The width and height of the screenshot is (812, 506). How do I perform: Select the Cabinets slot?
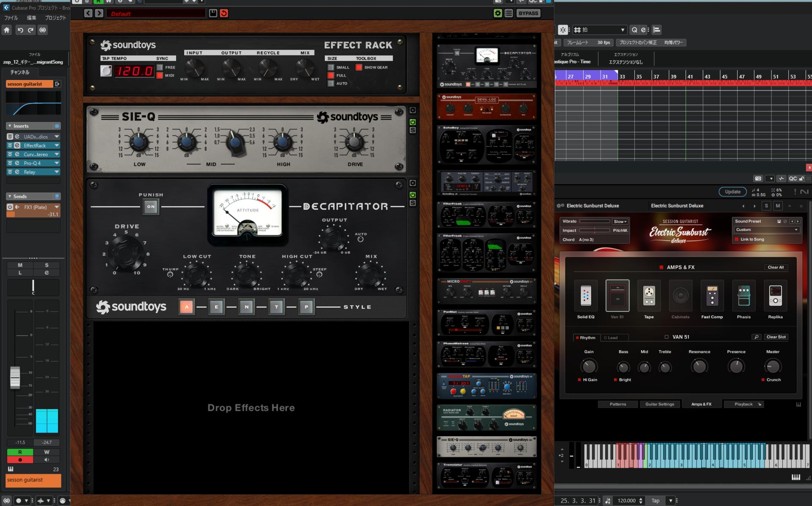click(x=680, y=295)
